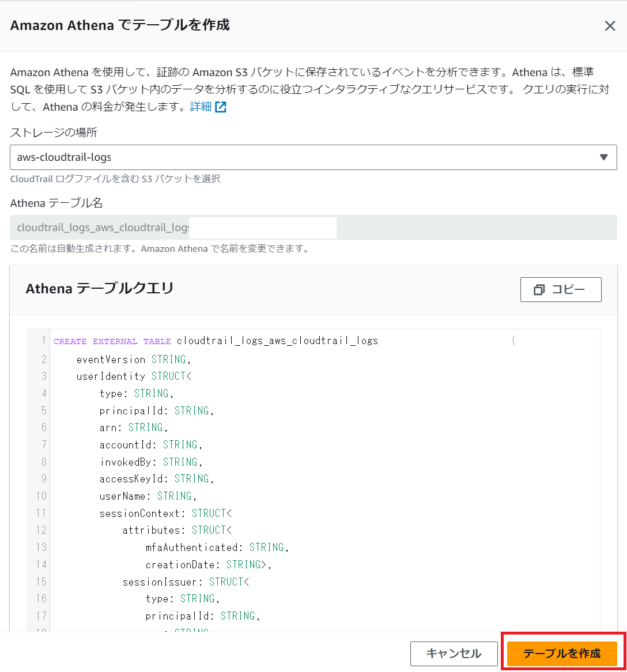
Task: Close the Amazon Athena table dialog
Action: [610, 26]
